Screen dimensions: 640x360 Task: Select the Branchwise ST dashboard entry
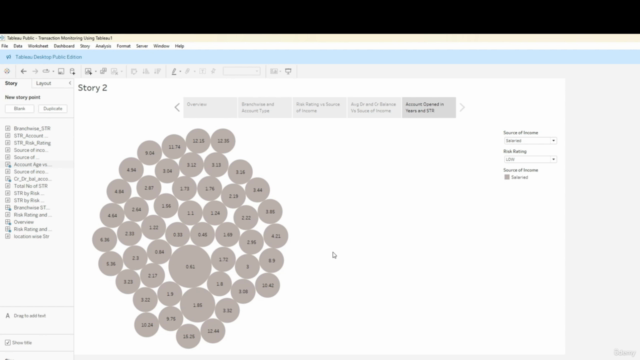click(33, 207)
